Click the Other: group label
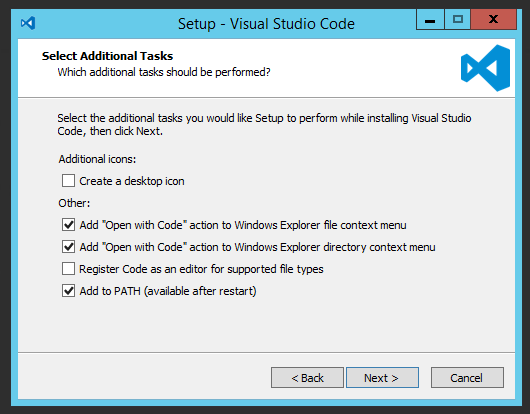The width and height of the screenshot is (530, 414). tap(74, 203)
